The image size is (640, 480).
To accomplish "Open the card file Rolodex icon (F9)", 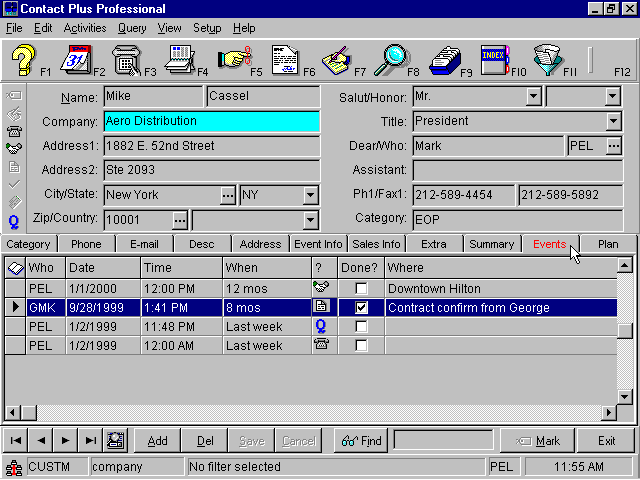I will point(444,60).
